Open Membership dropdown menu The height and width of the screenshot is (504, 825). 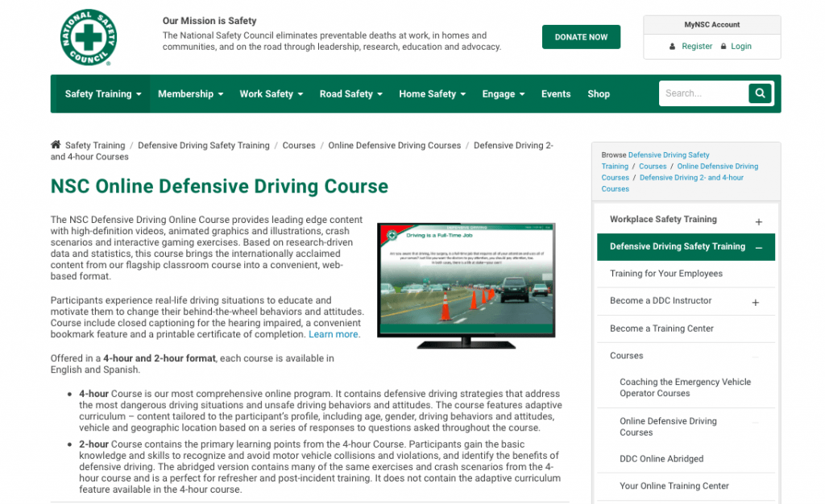pyautogui.click(x=190, y=94)
